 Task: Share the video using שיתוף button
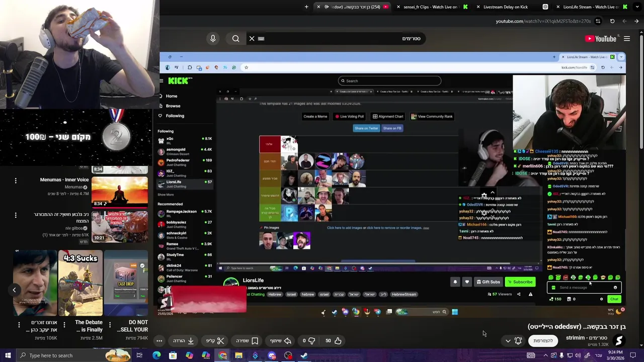click(281, 340)
